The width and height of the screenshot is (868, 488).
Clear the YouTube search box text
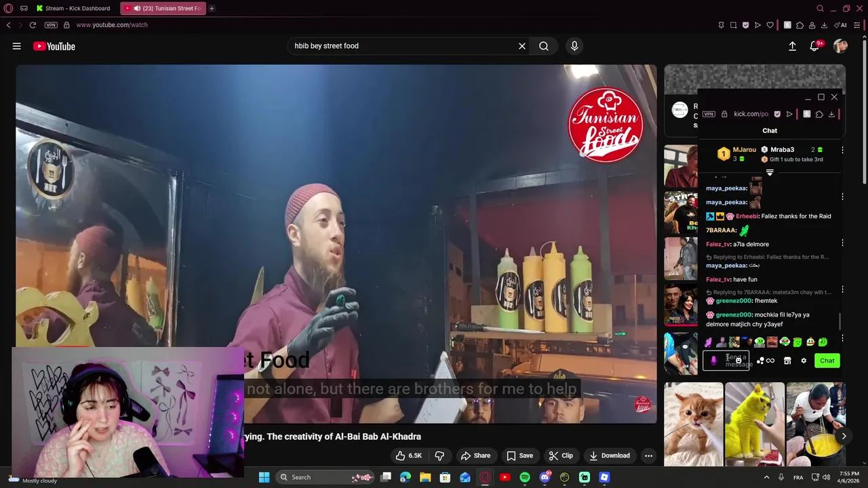point(522,46)
